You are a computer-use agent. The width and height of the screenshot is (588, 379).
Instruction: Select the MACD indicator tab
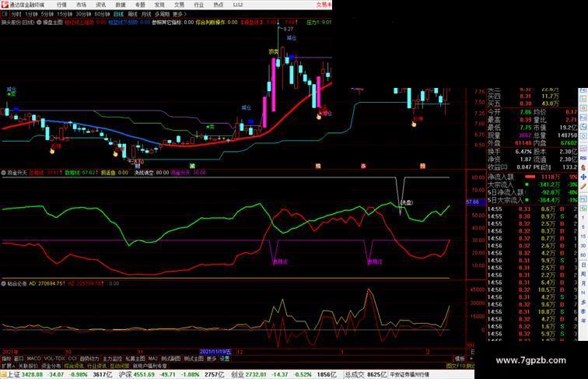[x=33, y=359]
